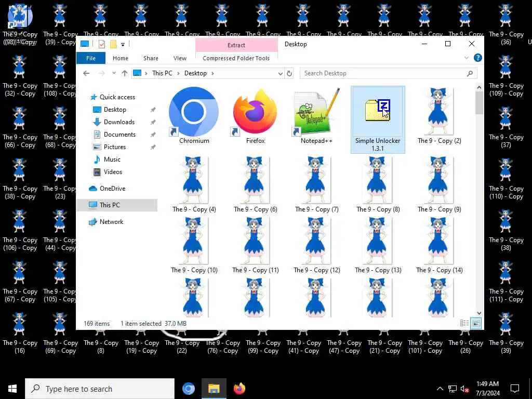Screen dimensions: 532x399
Task: Open the Firefox shortcut in Explorer
Action: pyautogui.click(x=255, y=116)
